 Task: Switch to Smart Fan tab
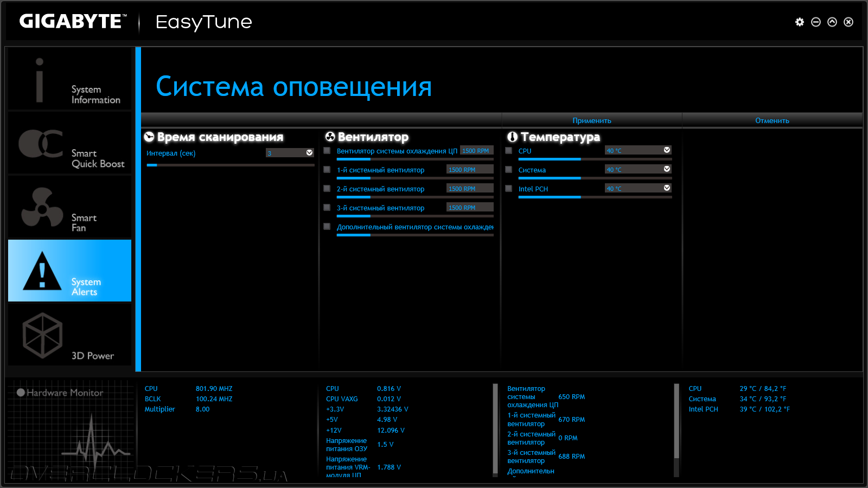click(x=70, y=207)
